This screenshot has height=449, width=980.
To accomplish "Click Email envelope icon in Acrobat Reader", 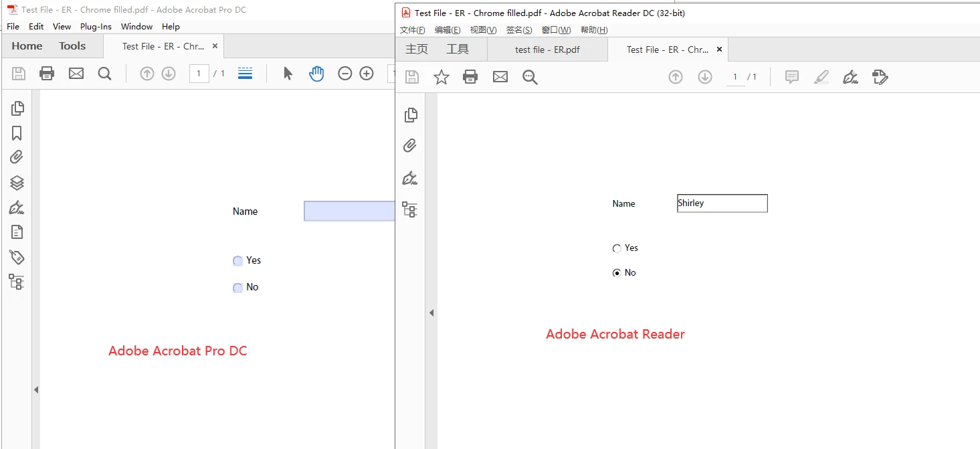I will (500, 77).
